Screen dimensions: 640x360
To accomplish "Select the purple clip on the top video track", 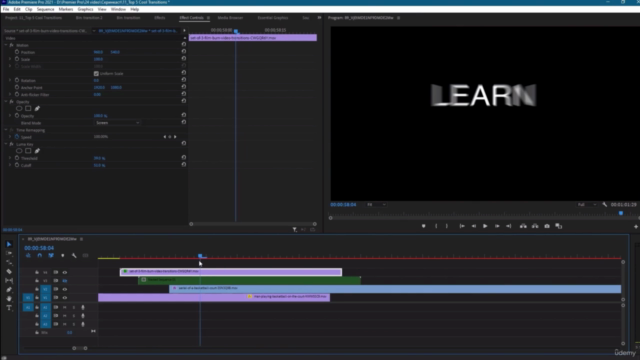I will (231, 272).
